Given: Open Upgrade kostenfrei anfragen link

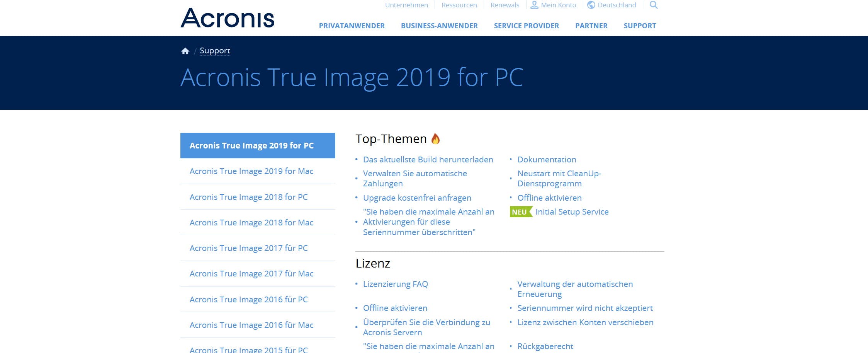Looking at the screenshot, I should tap(417, 198).
